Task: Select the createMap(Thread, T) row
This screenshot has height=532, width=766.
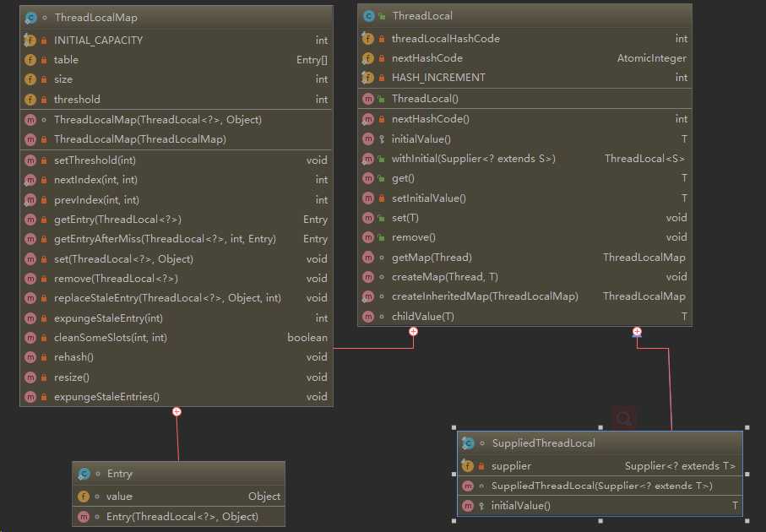Action: pyautogui.click(x=524, y=277)
